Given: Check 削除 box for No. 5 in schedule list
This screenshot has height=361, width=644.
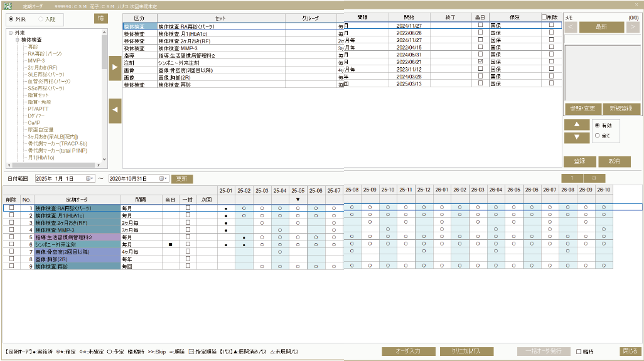Looking at the screenshot, I should click(11, 237).
